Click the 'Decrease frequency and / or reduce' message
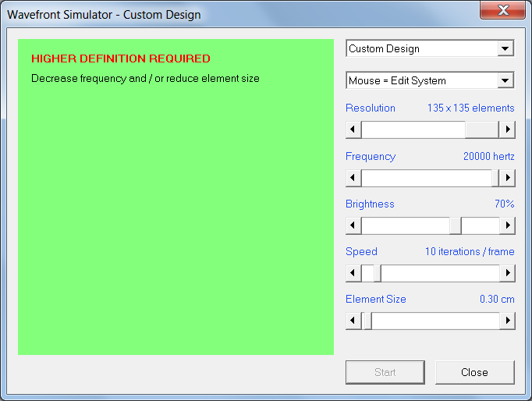Screen dimensions: 532x401 coord(145,78)
